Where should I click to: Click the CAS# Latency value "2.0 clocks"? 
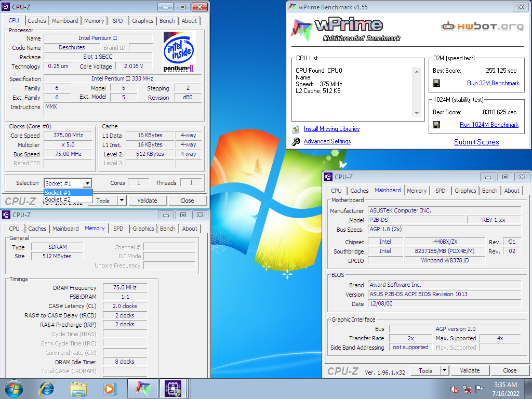coord(125,306)
